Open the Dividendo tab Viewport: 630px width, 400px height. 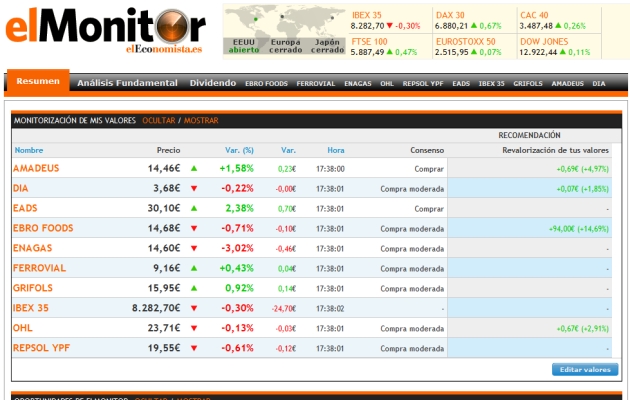(x=213, y=83)
